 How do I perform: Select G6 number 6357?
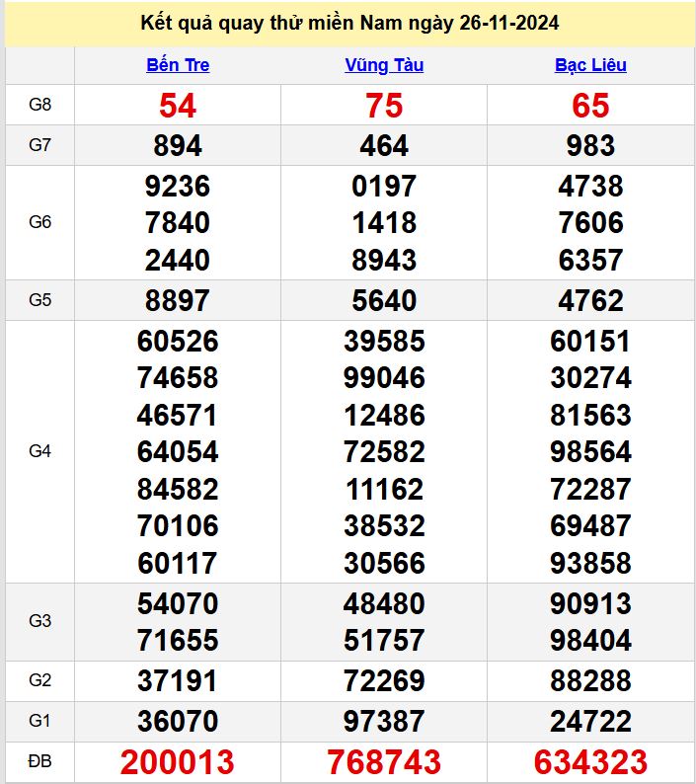(x=590, y=260)
